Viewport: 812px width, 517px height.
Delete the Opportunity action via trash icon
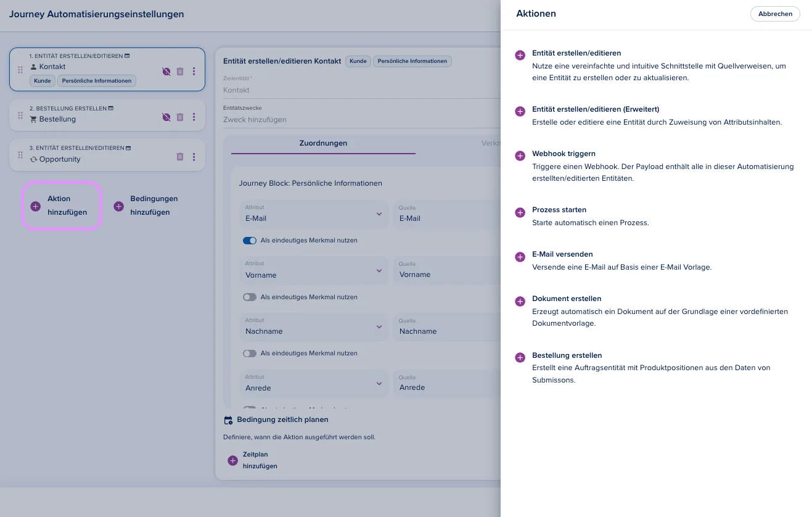pos(180,157)
